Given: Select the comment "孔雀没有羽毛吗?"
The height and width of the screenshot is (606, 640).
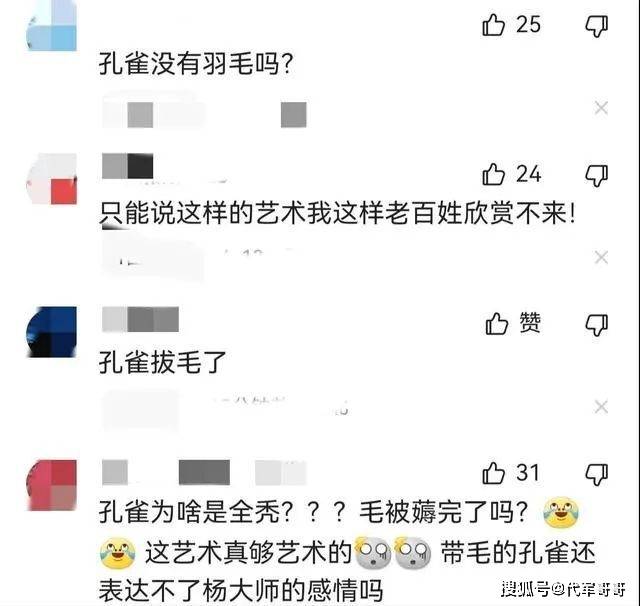Looking at the screenshot, I should coord(196,64).
